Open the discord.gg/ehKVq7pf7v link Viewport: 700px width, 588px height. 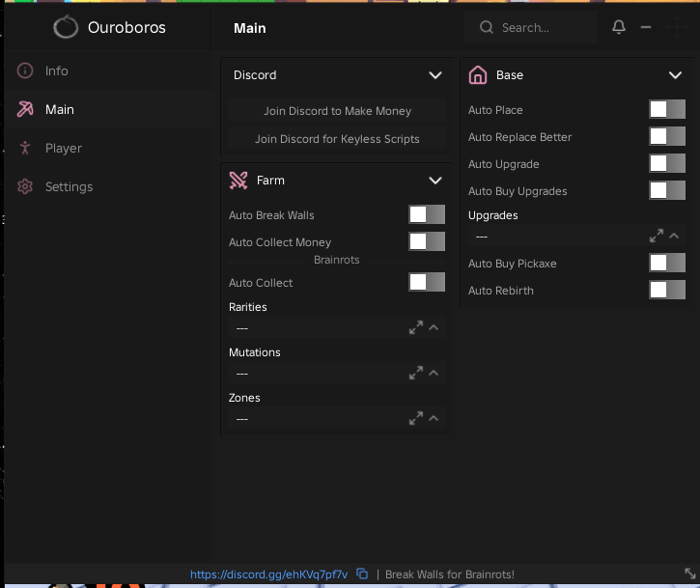(x=268, y=574)
